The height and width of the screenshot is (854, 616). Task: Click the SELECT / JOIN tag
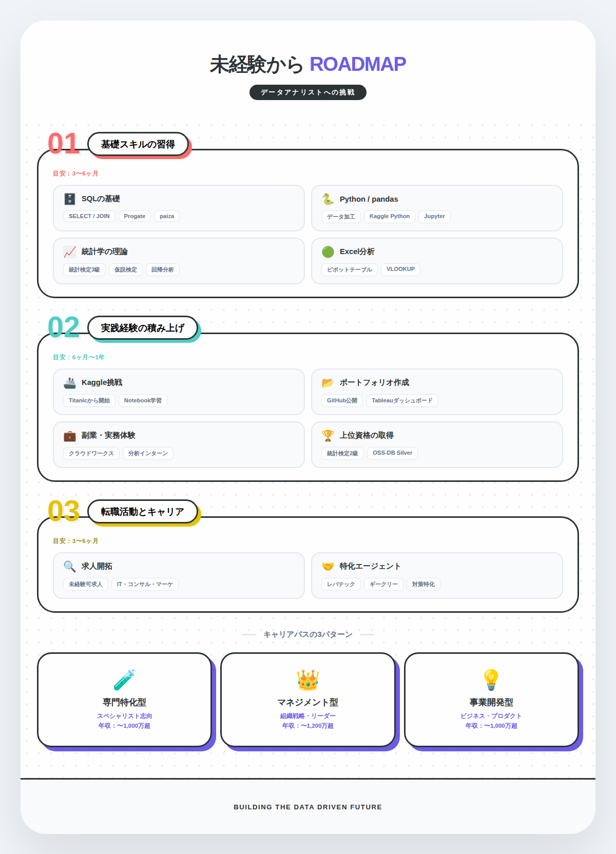[x=89, y=216]
